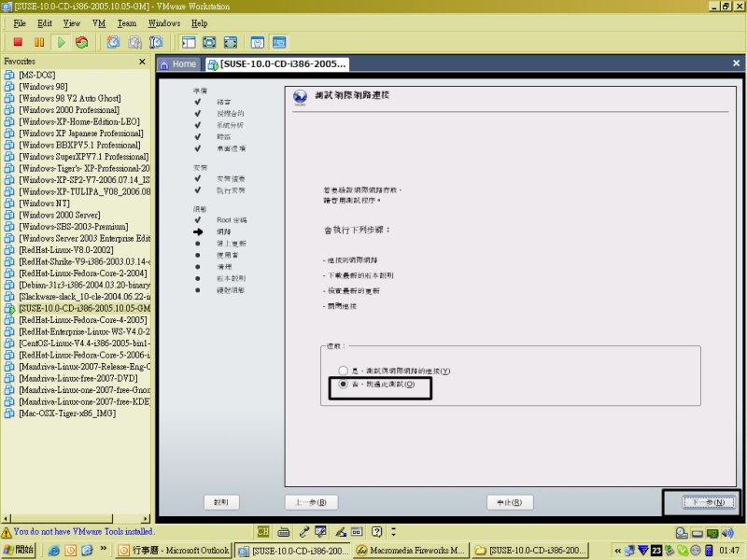Image resolution: width=747 pixels, height=560 pixels.
Task: Switch to the SUSE-10.0-CD-i386-2005 tab
Action: coord(277,64)
